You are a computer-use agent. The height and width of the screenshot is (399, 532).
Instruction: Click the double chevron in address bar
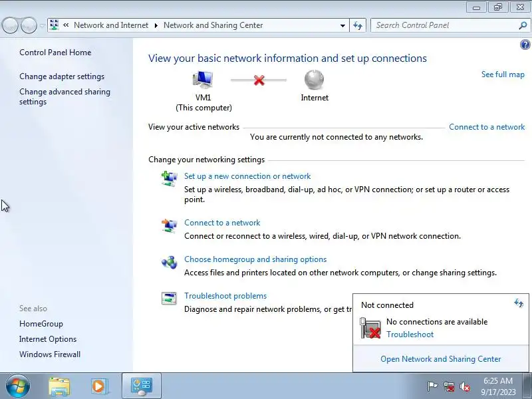tap(66, 25)
